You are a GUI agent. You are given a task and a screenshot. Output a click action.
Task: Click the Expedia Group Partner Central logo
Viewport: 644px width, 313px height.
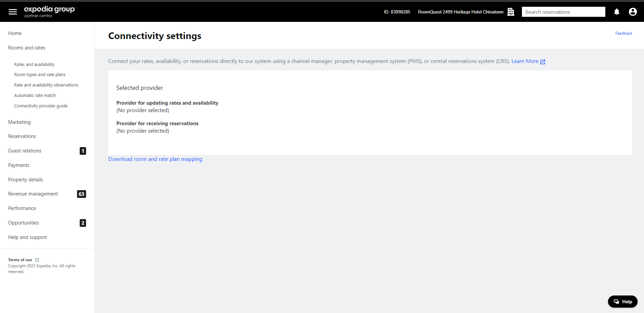(50, 11)
